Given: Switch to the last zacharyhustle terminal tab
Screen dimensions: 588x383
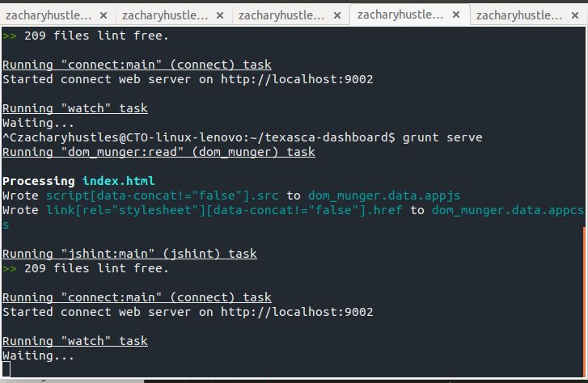Looking at the screenshot, I should click(x=519, y=15).
